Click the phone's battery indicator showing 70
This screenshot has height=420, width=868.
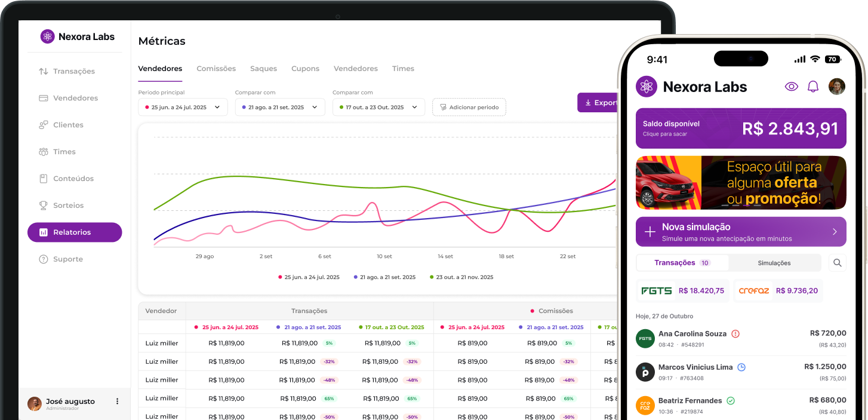click(832, 59)
